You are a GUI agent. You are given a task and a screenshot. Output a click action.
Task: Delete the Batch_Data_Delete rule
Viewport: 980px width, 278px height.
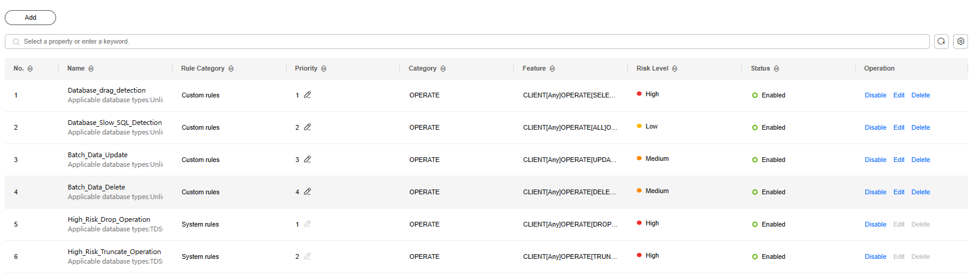click(920, 192)
